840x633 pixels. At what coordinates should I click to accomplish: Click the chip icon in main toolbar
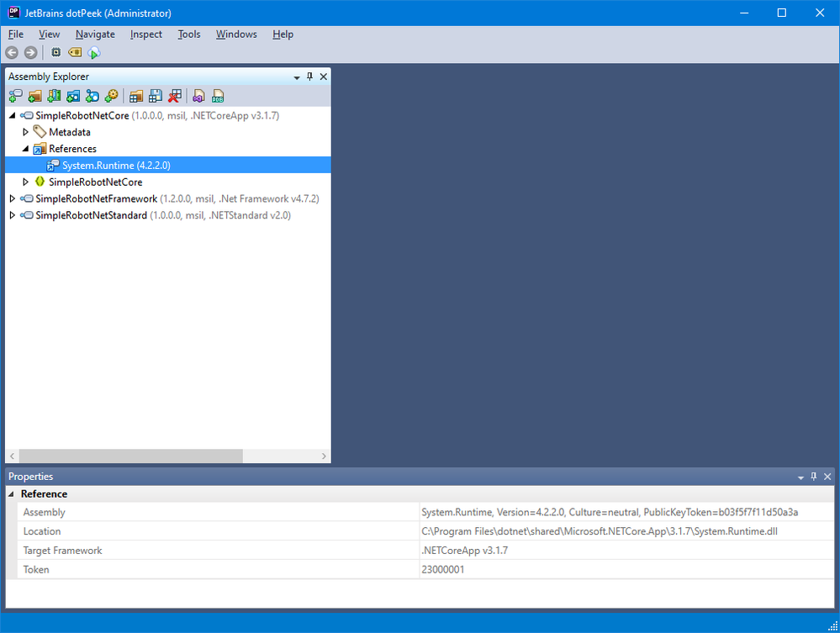55,52
